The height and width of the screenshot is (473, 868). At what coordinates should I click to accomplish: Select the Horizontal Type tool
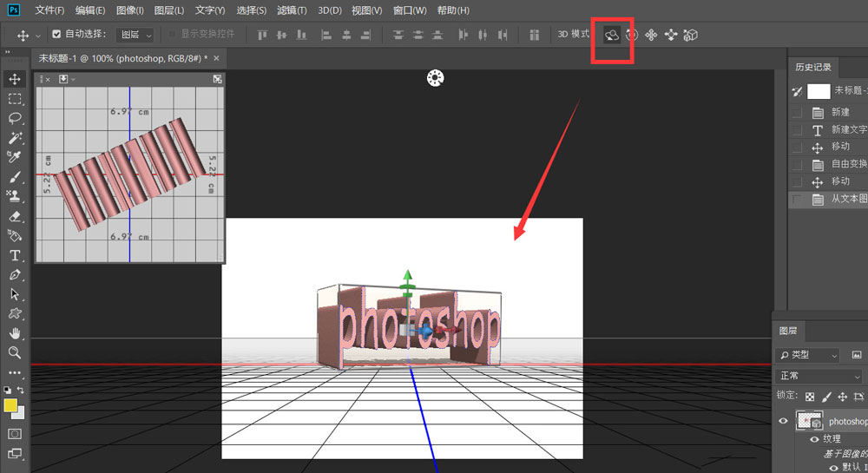point(15,255)
